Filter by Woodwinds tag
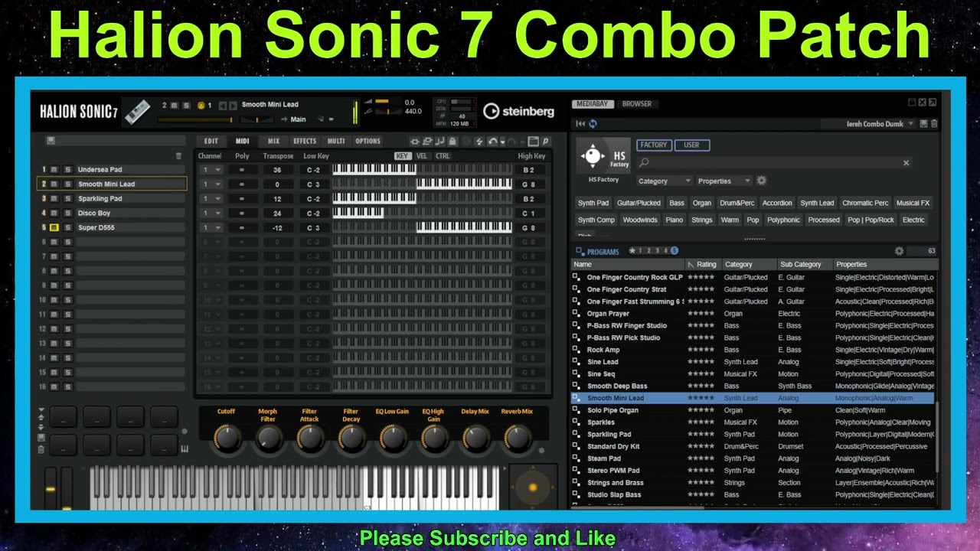 tap(640, 220)
